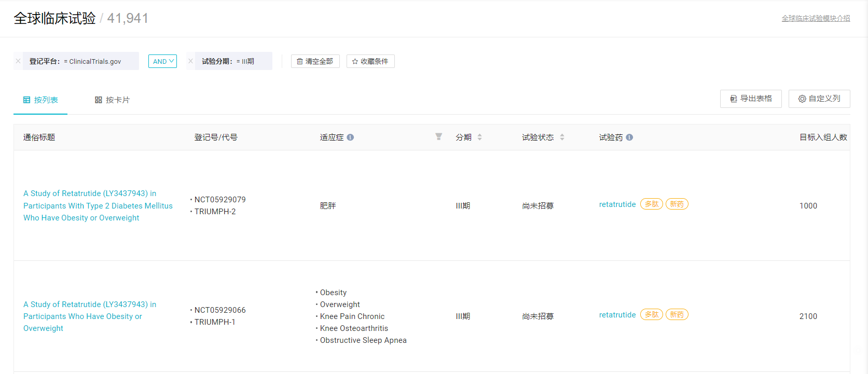Click 多肽 tag in TRIUMPH-1 row
868x374 pixels.
coord(651,315)
